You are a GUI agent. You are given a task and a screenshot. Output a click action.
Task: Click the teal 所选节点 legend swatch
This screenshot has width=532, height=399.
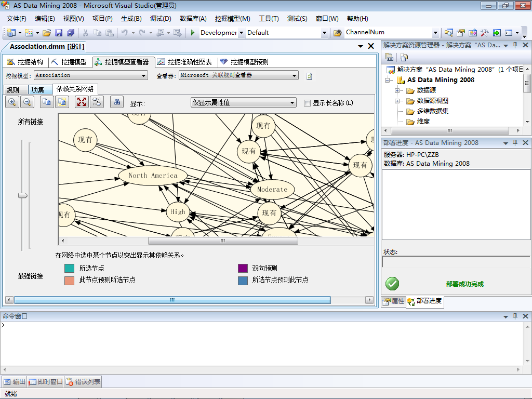(x=69, y=269)
